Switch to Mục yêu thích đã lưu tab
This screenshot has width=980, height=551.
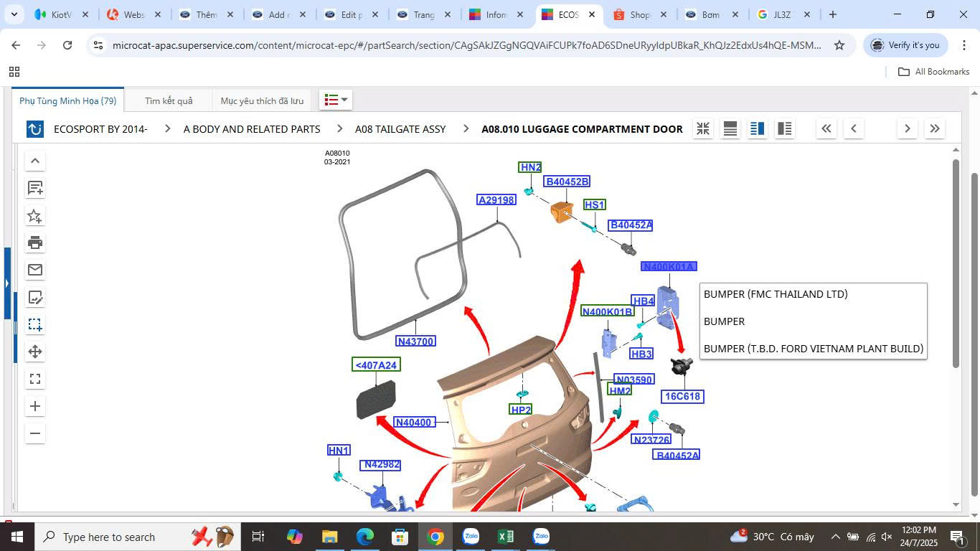[x=262, y=100]
